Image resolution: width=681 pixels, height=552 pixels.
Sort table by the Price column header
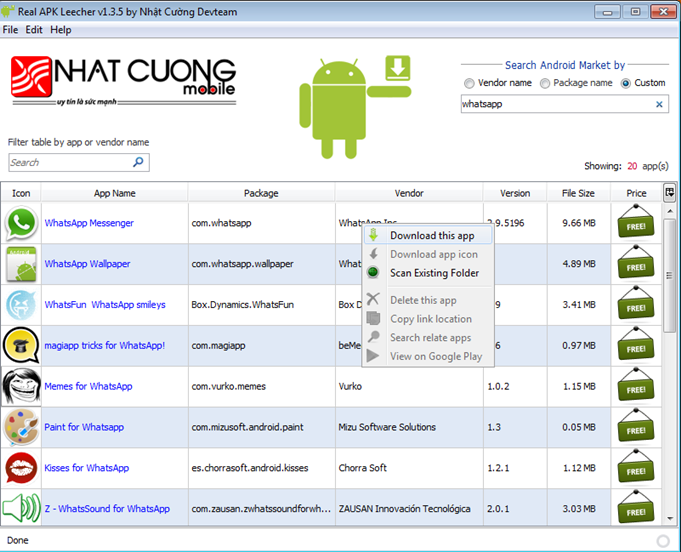coord(636,193)
